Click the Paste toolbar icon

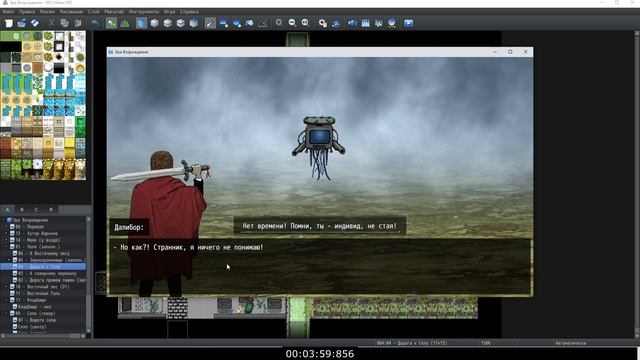click(x=78, y=23)
